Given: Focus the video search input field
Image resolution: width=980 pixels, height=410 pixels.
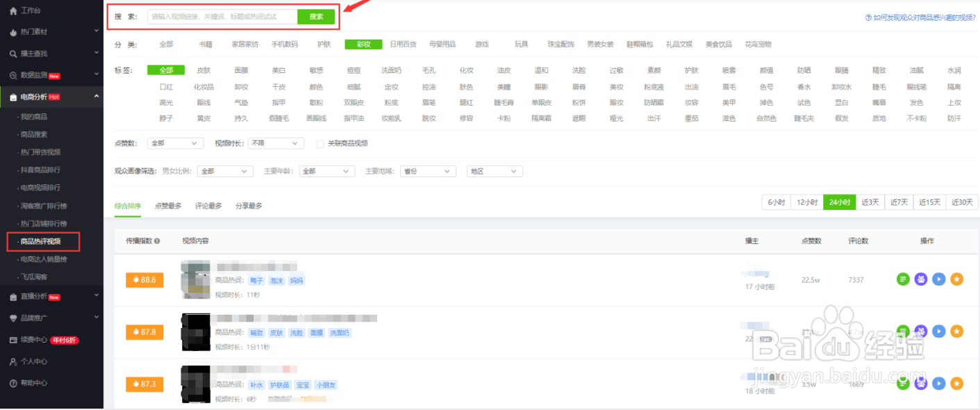Looking at the screenshot, I should click(222, 17).
